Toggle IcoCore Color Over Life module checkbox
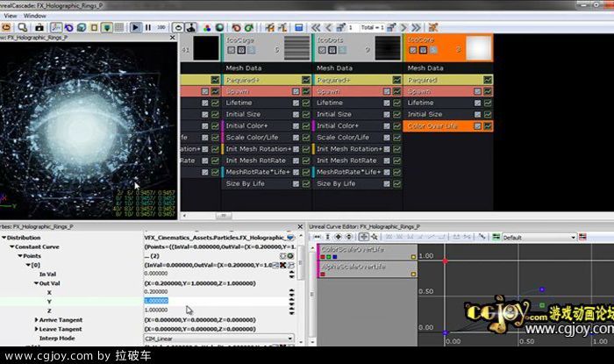Image resolution: width=614 pixels, height=364 pixels. pos(477,126)
